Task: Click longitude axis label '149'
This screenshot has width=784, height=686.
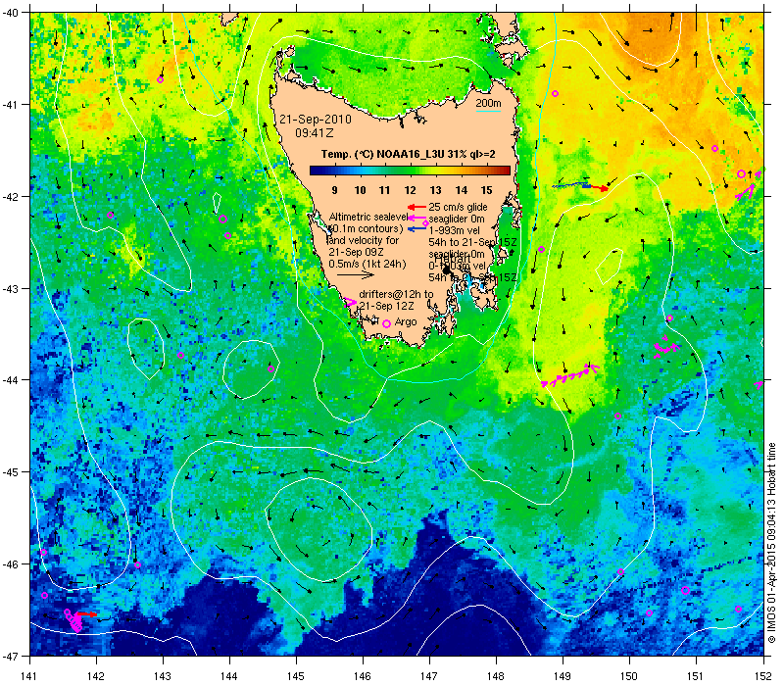Action: (x=563, y=676)
